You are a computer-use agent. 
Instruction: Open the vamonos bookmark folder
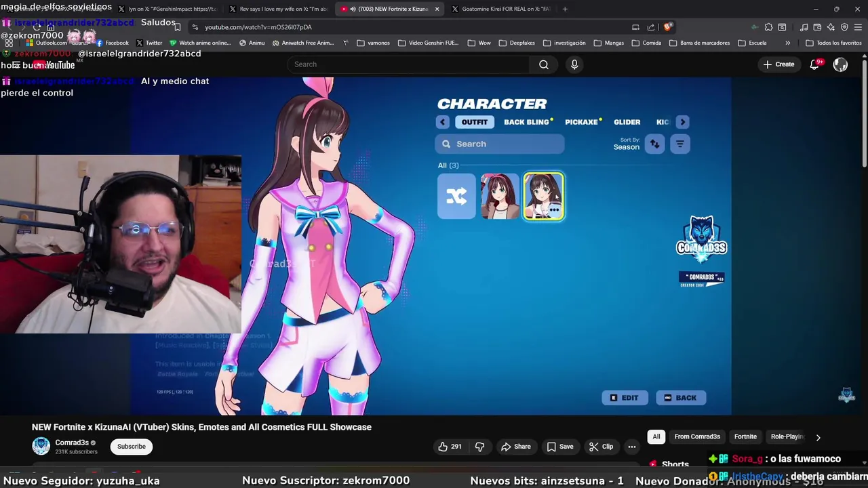pos(373,43)
